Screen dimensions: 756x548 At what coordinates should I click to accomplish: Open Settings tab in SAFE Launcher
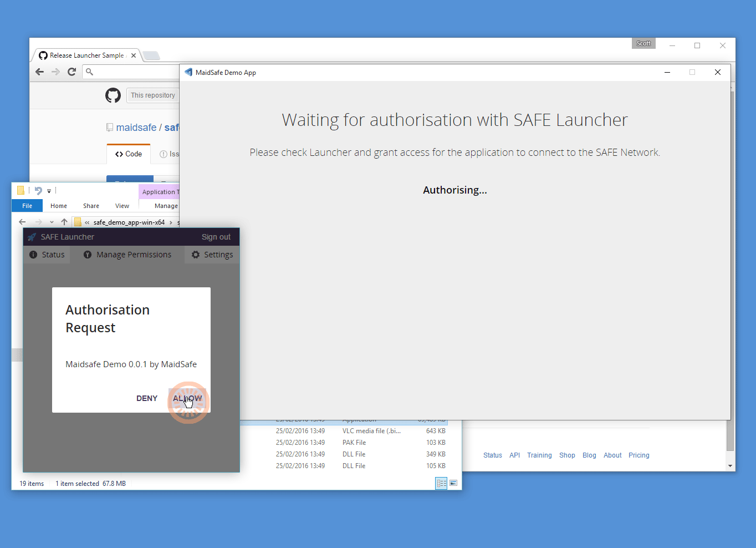[212, 255]
